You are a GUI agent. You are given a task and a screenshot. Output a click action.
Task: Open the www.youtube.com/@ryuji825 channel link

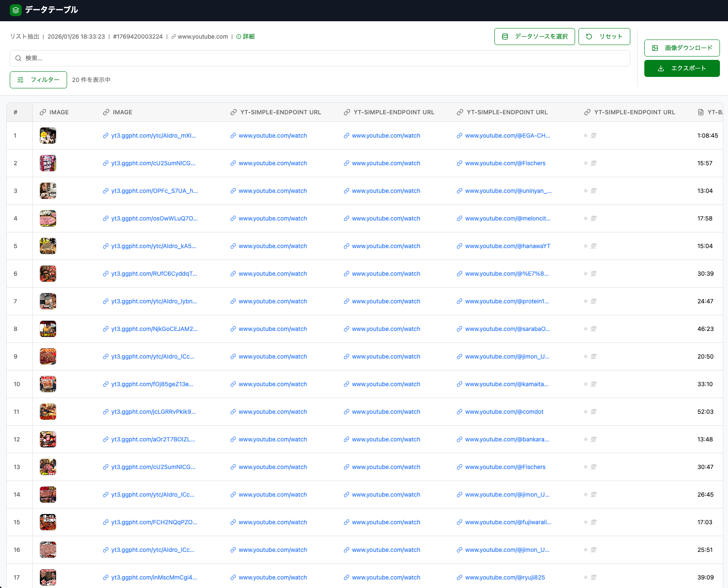pos(505,577)
